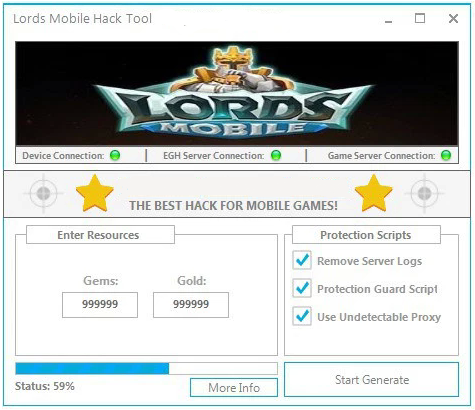Click the left crosshair target icon
The width and height of the screenshot is (475, 410).
coord(43,193)
